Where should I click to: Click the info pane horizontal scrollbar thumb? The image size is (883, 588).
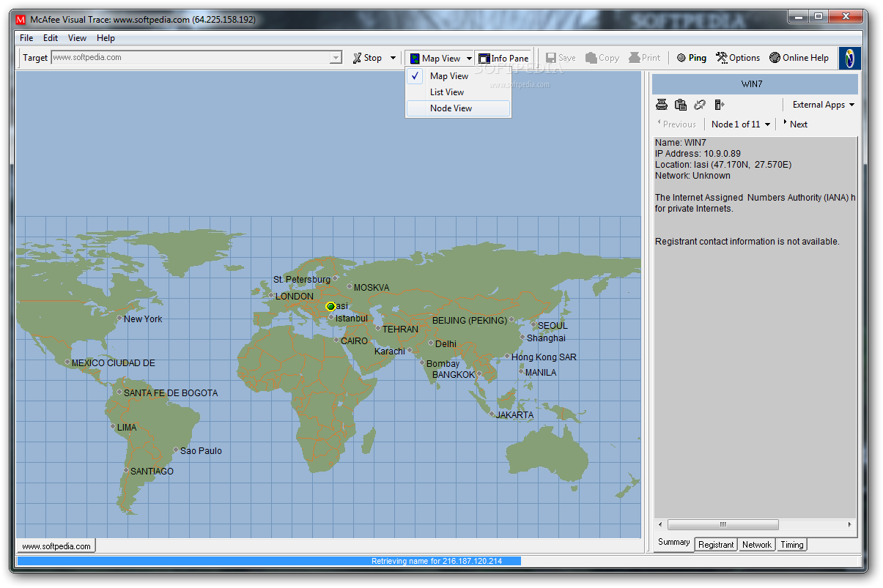(x=722, y=524)
